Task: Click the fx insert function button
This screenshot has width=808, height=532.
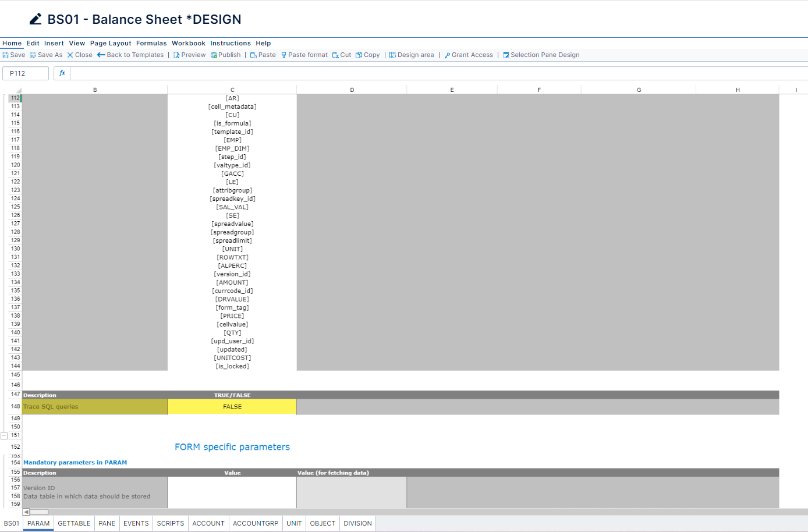Action: click(62, 73)
